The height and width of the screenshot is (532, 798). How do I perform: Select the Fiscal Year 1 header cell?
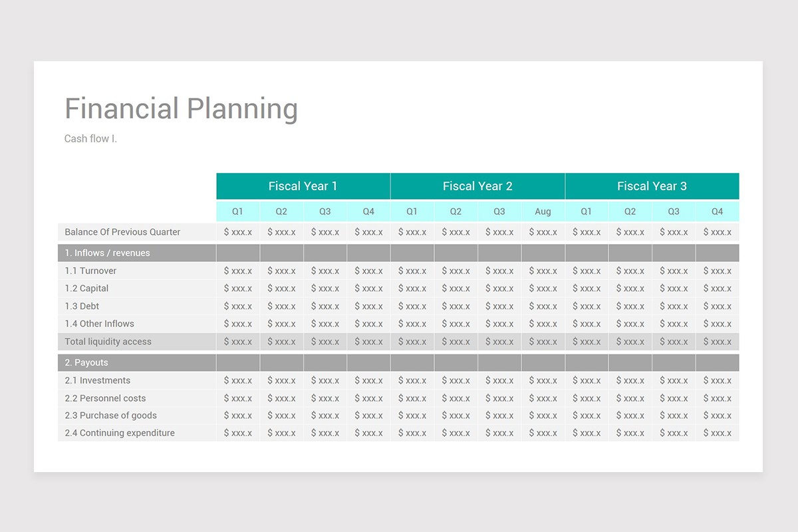click(303, 186)
